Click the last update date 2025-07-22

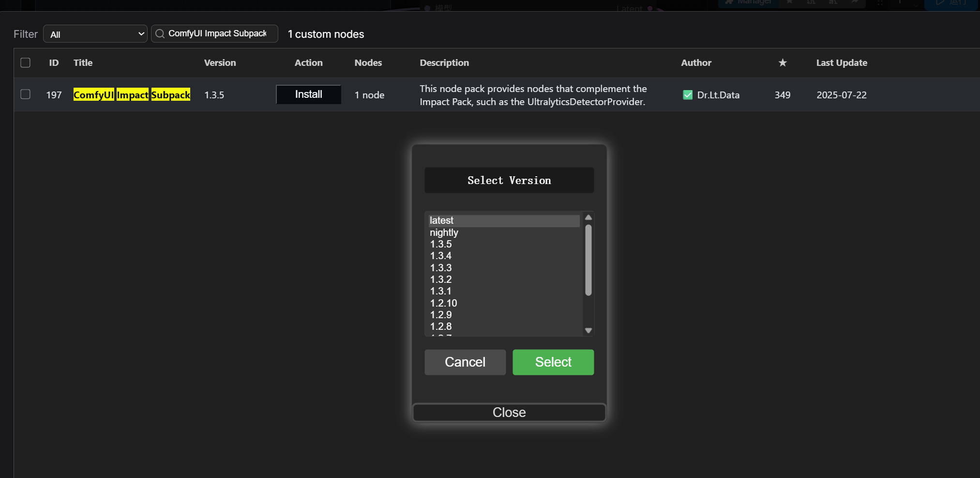(x=842, y=95)
